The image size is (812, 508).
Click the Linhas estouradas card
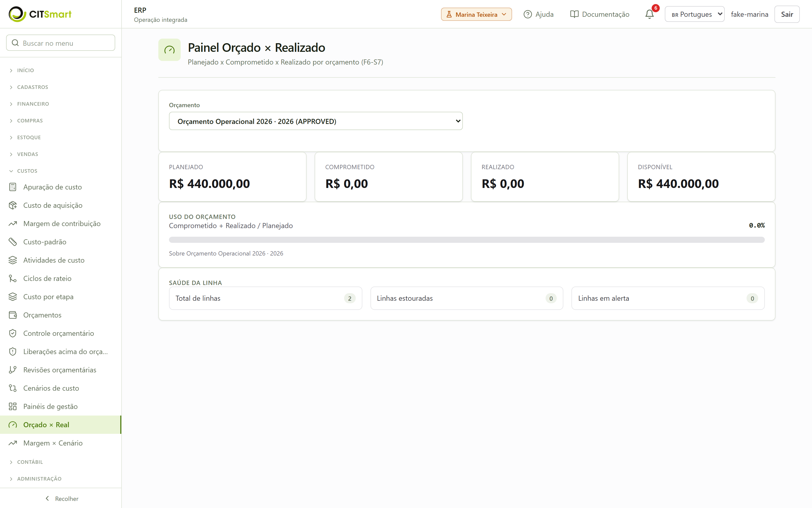[467, 298]
